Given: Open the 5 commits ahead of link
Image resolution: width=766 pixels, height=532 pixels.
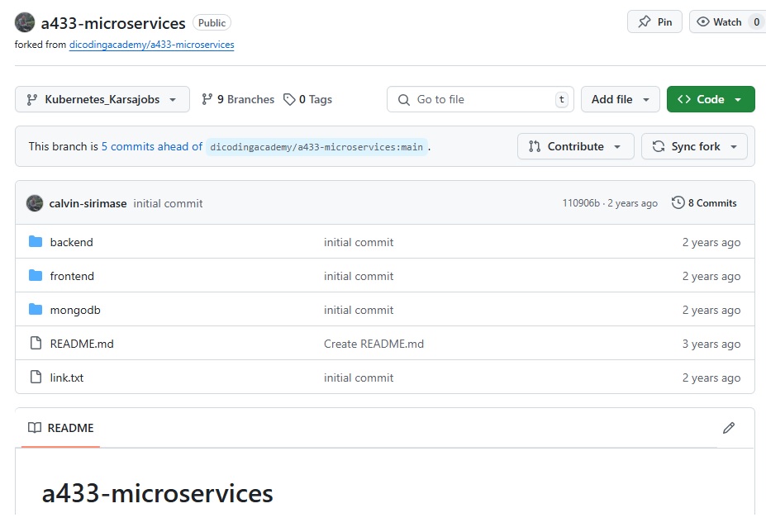Looking at the screenshot, I should click(152, 146).
